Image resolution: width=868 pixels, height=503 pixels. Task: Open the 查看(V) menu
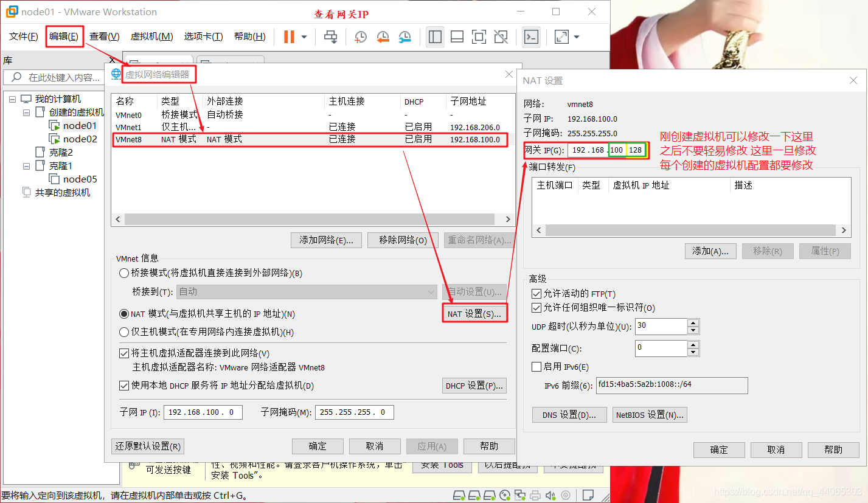point(104,36)
